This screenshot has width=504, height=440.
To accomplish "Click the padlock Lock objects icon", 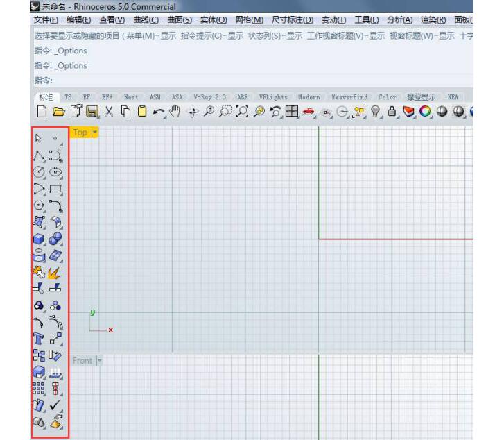I will [392, 112].
